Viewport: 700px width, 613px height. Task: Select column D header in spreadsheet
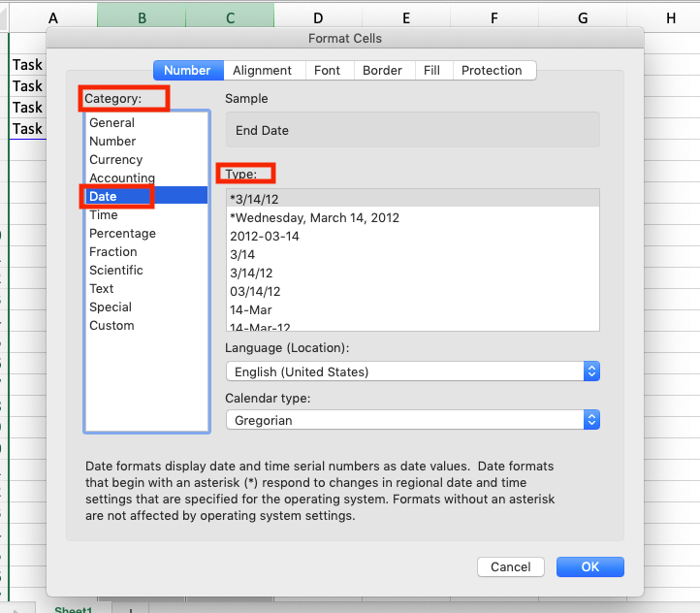coord(318,16)
